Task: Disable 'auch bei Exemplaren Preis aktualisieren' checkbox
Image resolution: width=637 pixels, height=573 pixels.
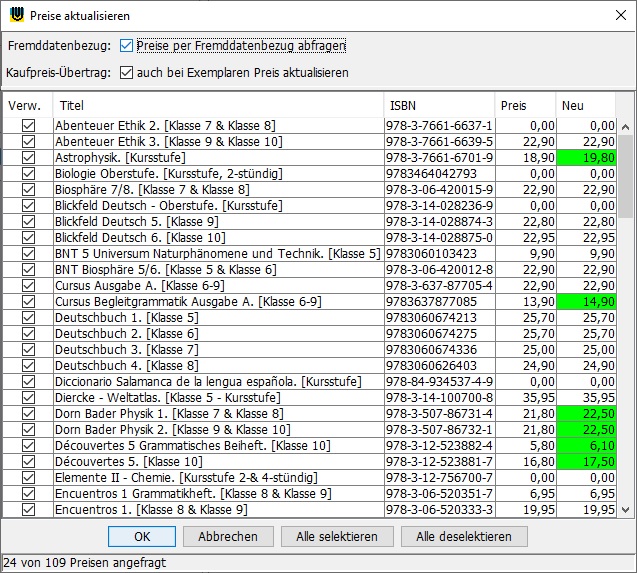Action: tap(126, 72)
